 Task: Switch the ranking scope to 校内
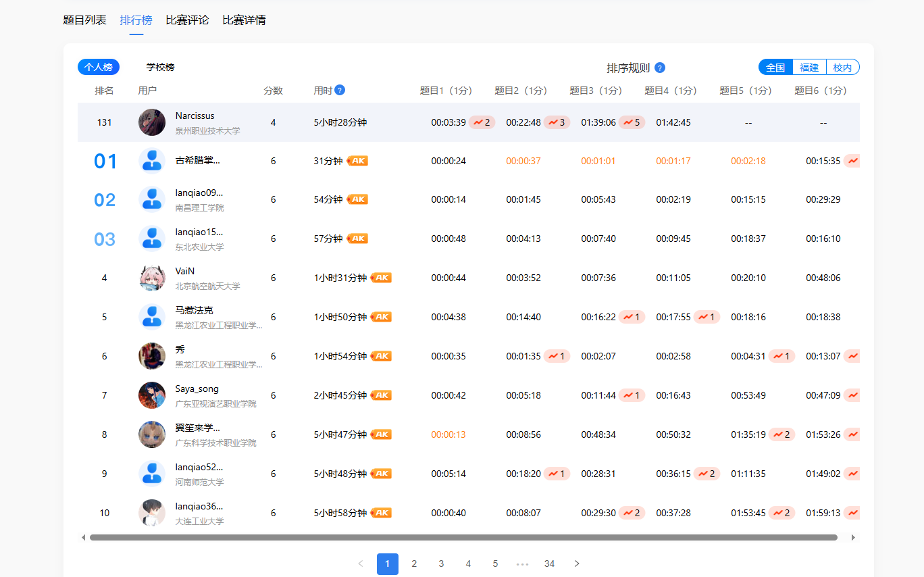842,67
